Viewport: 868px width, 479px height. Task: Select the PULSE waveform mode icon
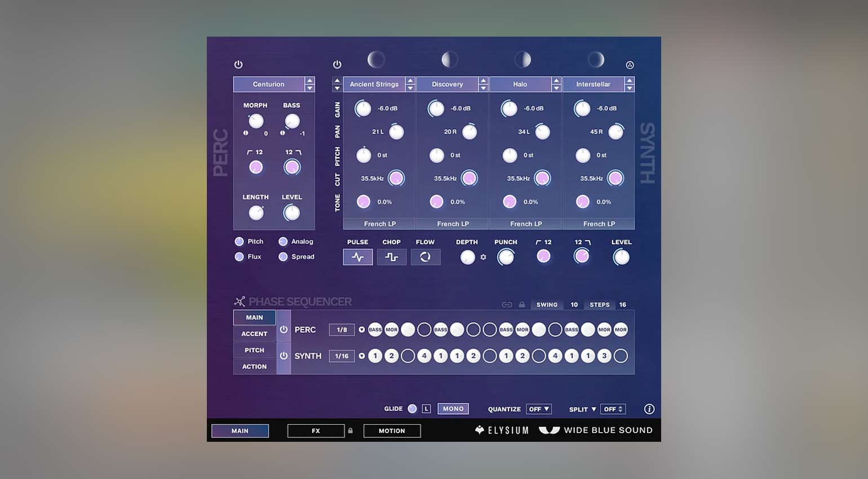pos(358,257)
